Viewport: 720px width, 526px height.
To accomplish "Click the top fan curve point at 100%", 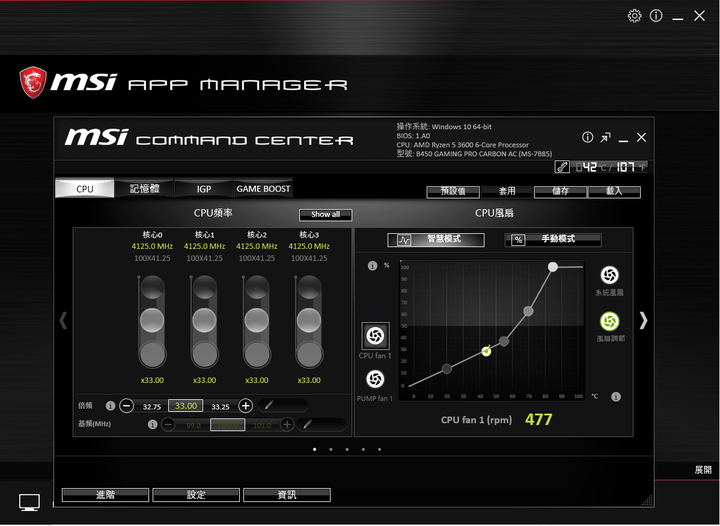I will click(x=553, y=267).
